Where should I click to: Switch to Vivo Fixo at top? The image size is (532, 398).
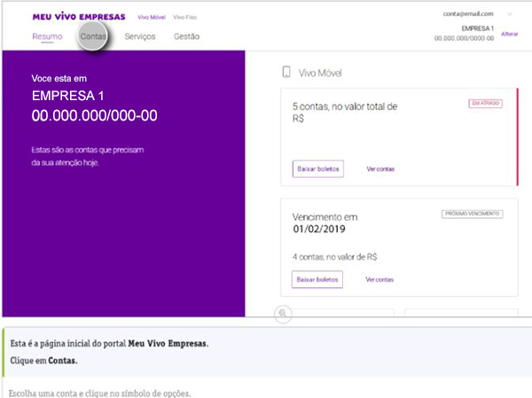[185, 17]
